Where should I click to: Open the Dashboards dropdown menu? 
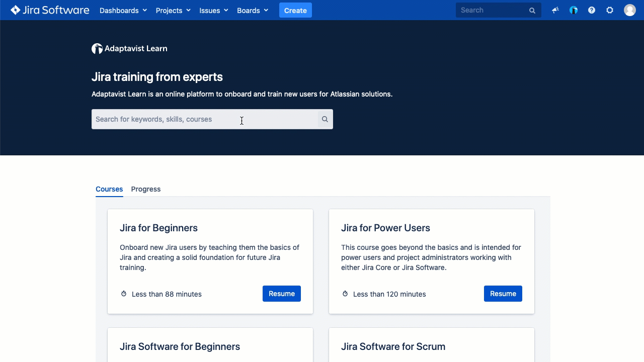click(123, 11)
